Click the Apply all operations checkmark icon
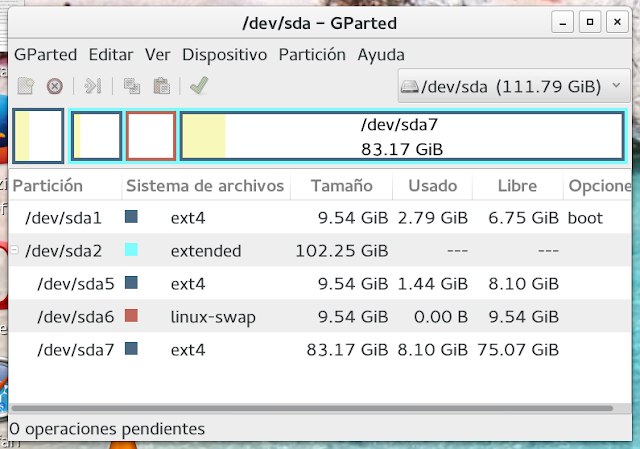Screen dimensions: 640x449 click(199, 86)
